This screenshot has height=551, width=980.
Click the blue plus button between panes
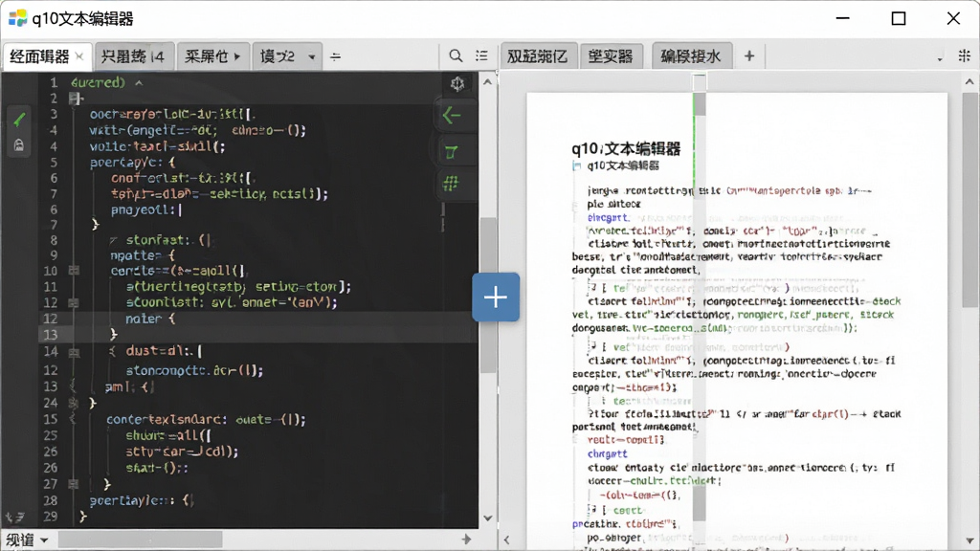click(496, 297)
